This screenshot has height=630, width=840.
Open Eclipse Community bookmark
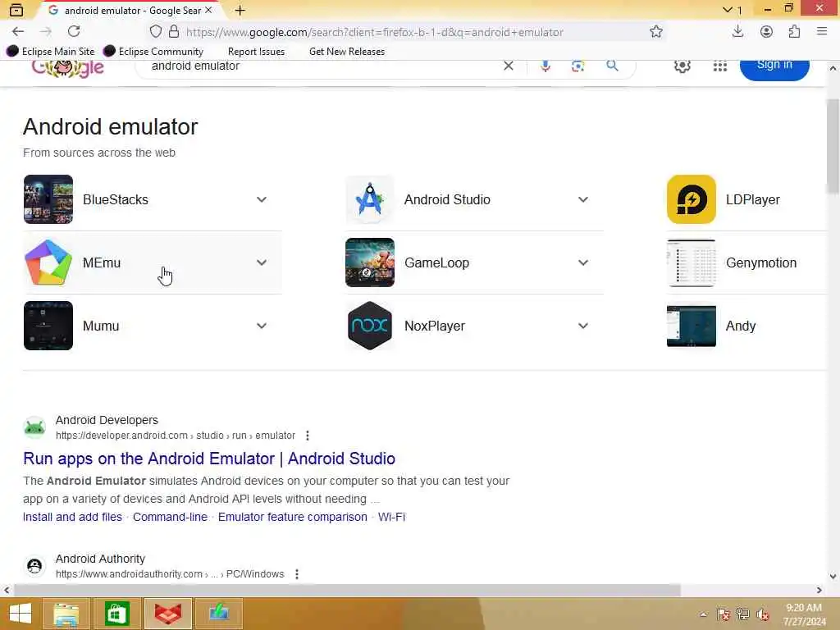[x=153, y=52]
